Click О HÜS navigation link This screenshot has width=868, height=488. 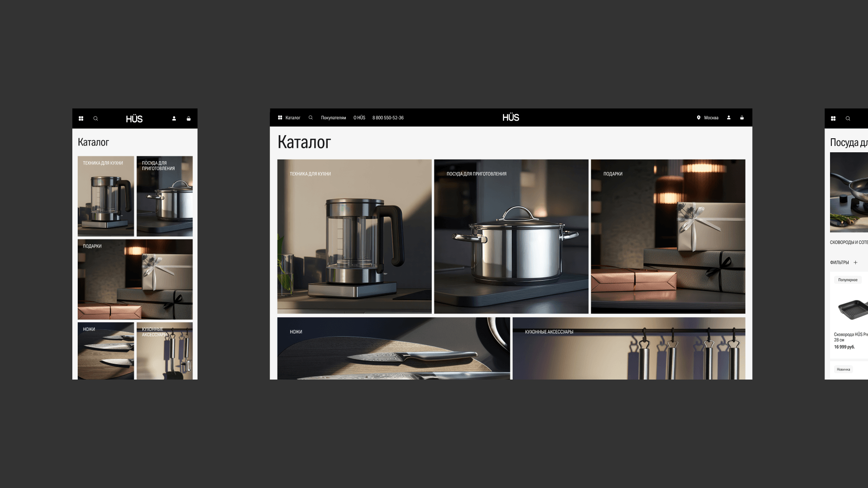pos(359,117)
